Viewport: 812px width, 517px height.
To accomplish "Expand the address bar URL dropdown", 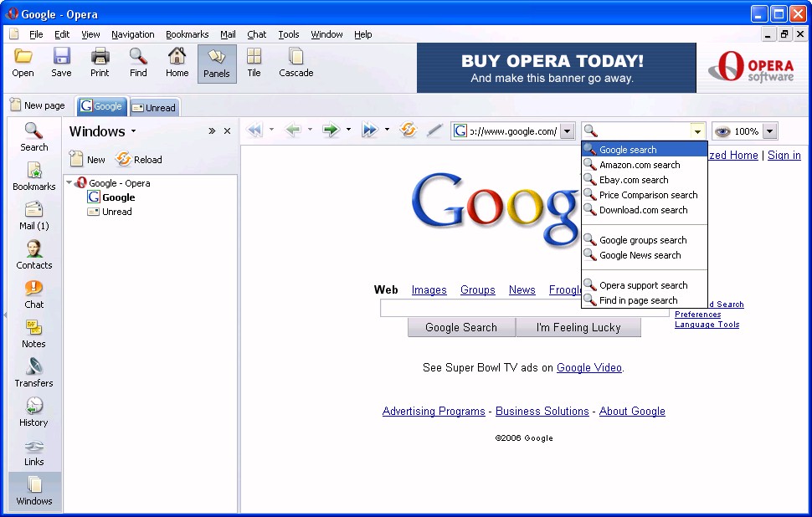I will [x=567, y=131].
